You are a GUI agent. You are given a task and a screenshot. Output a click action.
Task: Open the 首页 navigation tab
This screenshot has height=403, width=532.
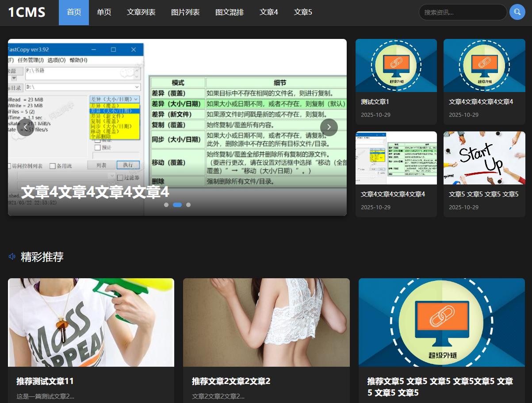point(74,12)
